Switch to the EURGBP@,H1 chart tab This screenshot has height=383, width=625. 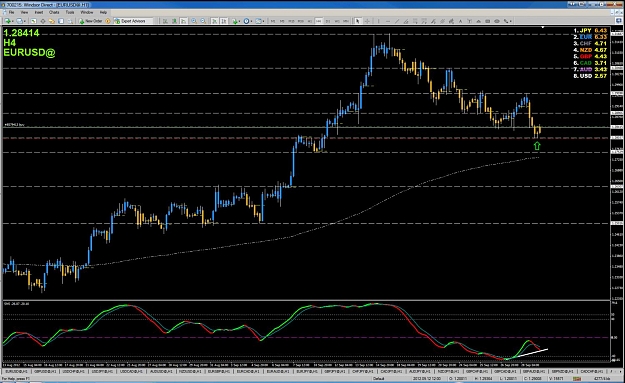pyautogui.click(x=218, y=371)
